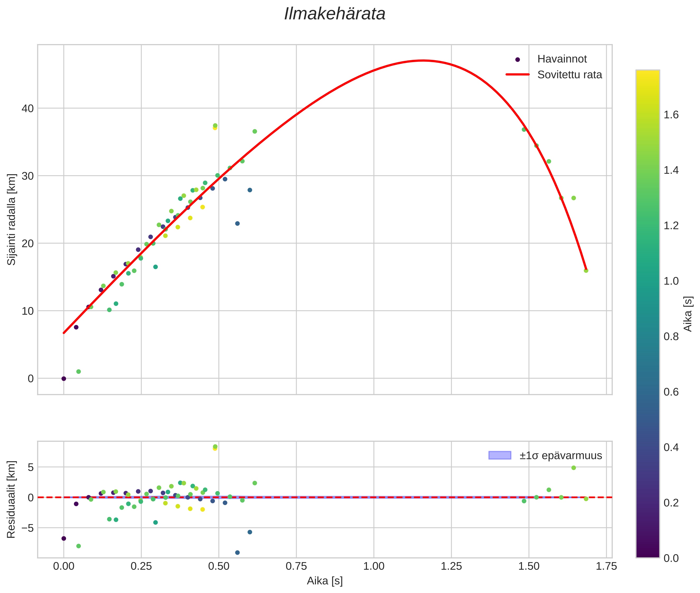Click the colorbar tick label '0.4'
The width and height of the screenshot is (700, 593).
coord(671,447)
